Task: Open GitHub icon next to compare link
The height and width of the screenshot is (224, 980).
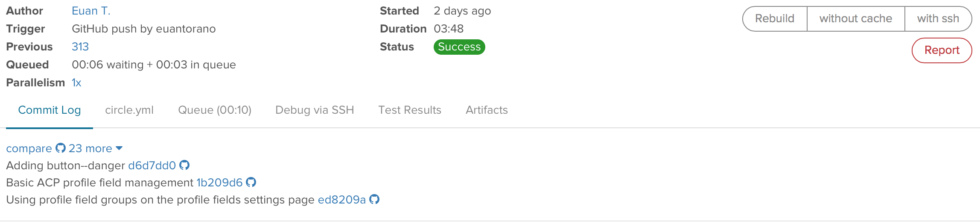Action: (61, 148)
